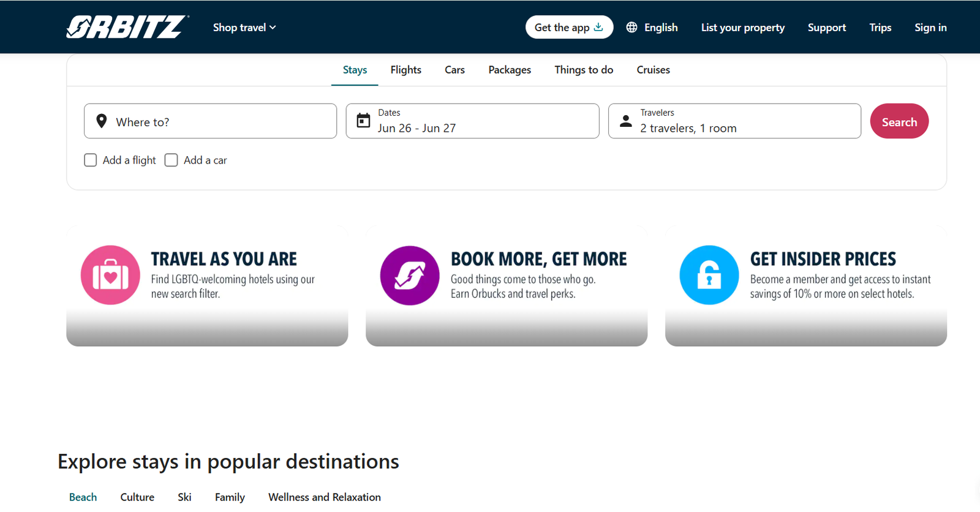
Task: Open the Things to do tab
Action: pos(584,70)
